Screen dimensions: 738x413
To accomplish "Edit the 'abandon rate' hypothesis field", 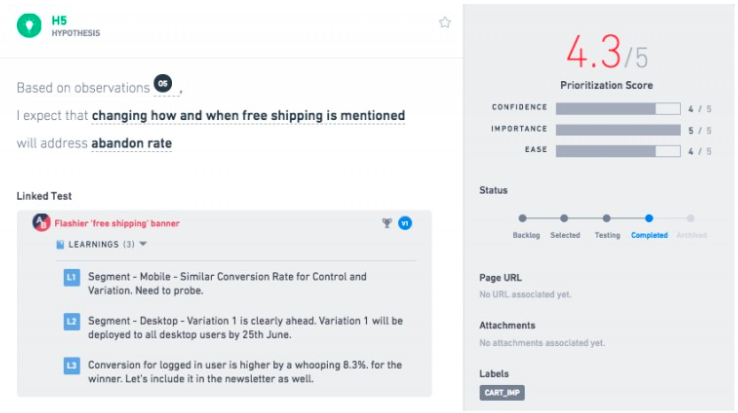I will click(131, 143).
